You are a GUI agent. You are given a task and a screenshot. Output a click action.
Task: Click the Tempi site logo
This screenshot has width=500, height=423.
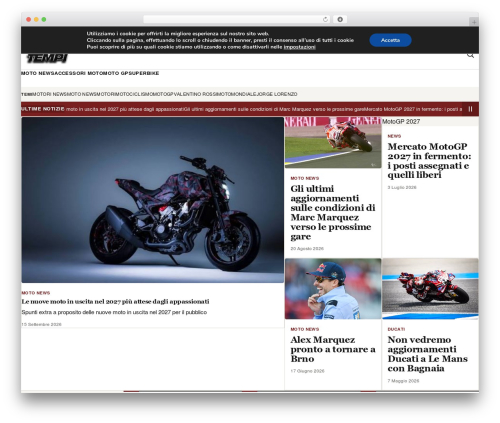(x=47, y=58)
